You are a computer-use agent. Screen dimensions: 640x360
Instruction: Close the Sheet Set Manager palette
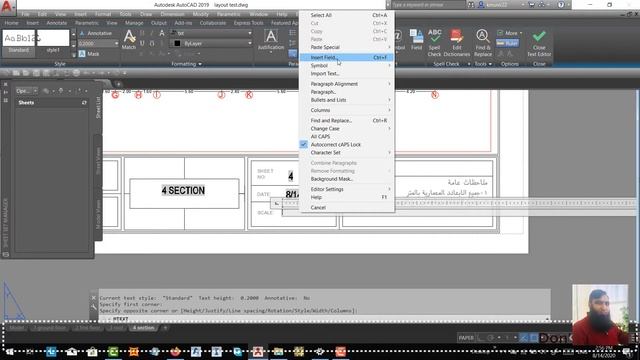tap(5, 84)
